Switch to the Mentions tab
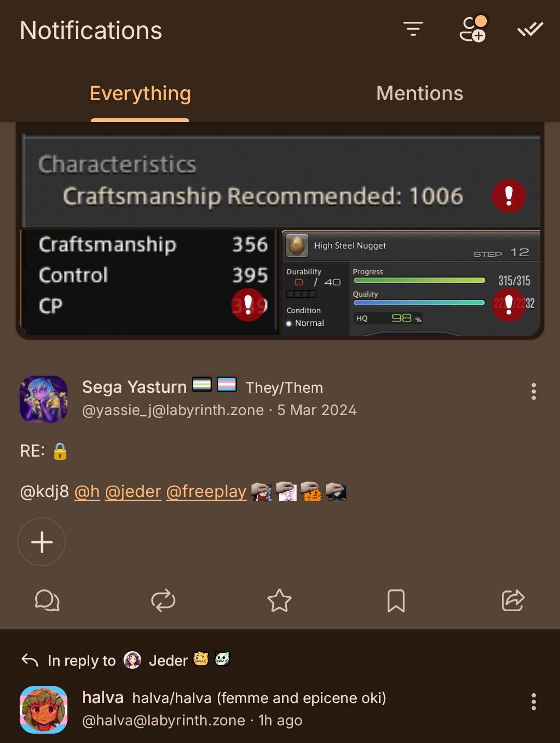Screen dimensions: 560x743 click(x=420, y=93)
